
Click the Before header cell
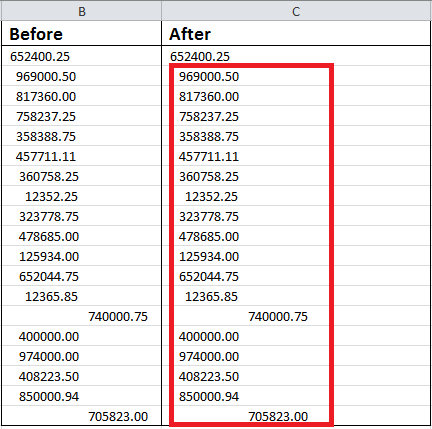(82, 34)
